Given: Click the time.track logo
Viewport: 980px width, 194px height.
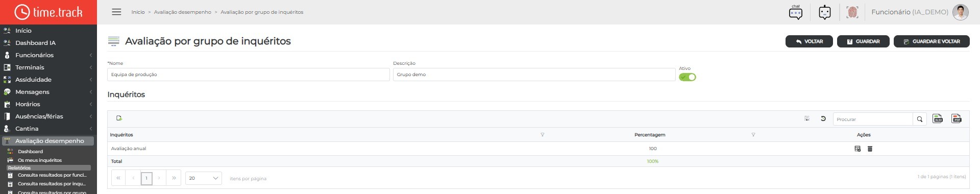Looking at the screenshot, I should tap(48, 12).
